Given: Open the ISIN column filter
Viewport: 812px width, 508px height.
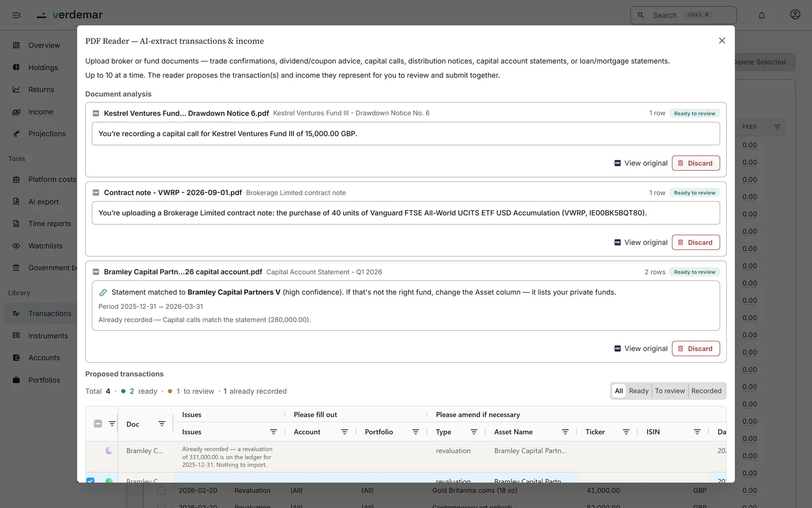Looking at the screenshot, I should tap(697, 432).
